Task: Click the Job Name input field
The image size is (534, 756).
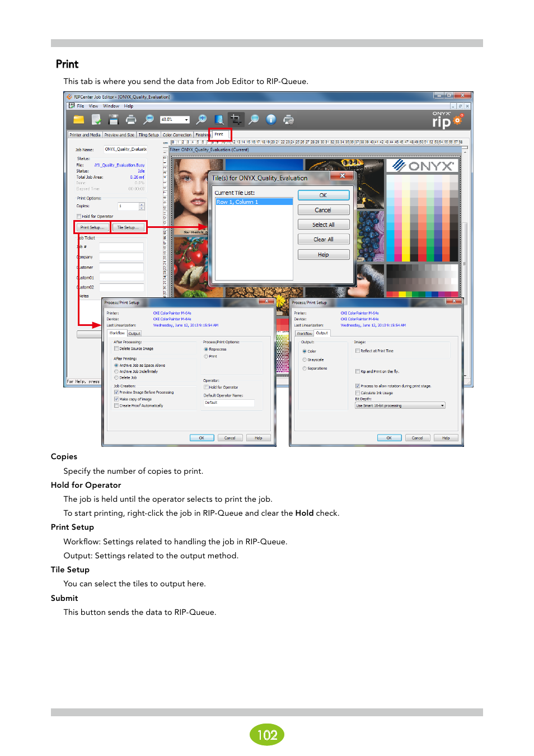Action: pyautogui.click(x=125, y=150)
